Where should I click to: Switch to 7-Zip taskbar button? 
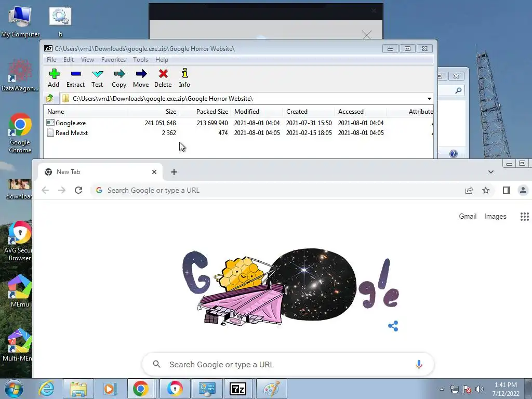pos(238,389)
